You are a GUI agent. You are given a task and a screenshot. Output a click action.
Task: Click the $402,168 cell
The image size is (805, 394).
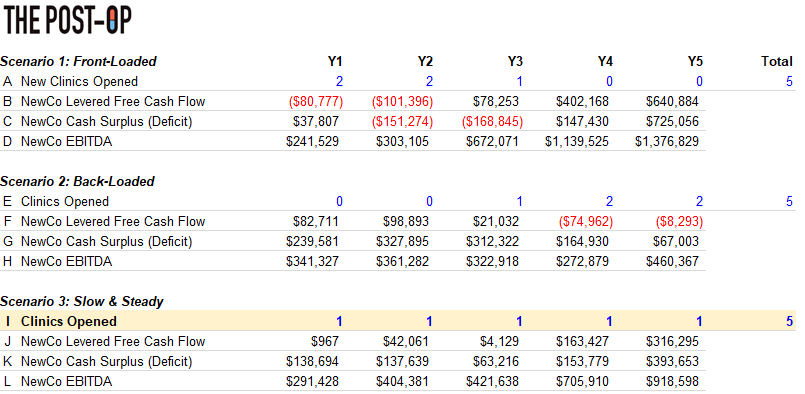click(x=582, y=102)
